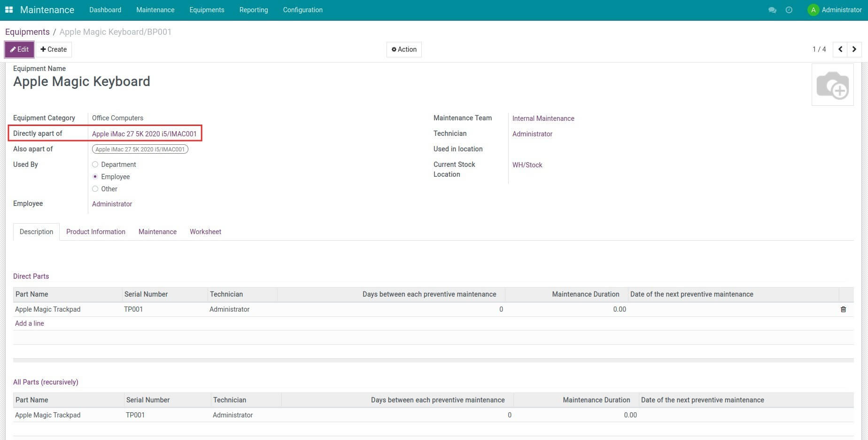Screen dimensions: 868x440
Task: Click Add a line in Direct Parts
Action: pos(30,323)
